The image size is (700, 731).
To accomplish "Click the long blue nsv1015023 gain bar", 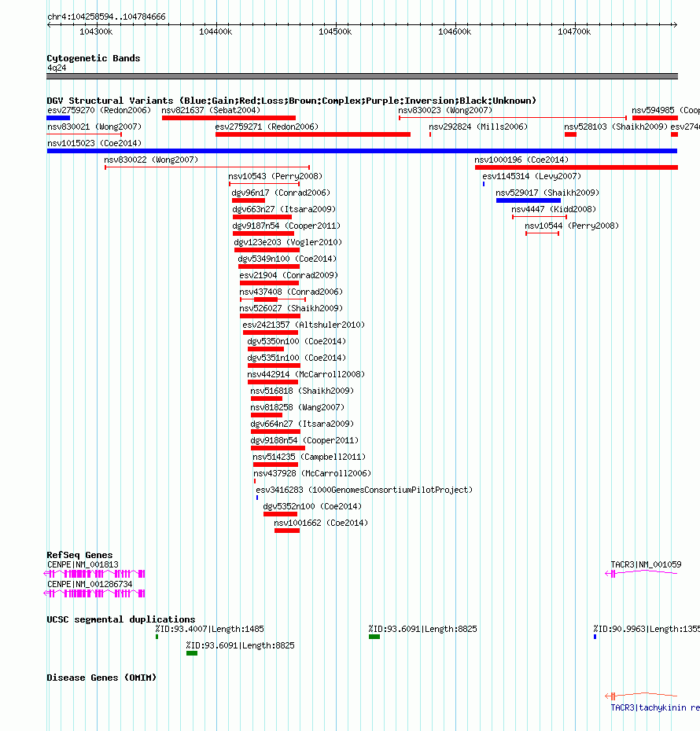I will click(x=362, y=151).
